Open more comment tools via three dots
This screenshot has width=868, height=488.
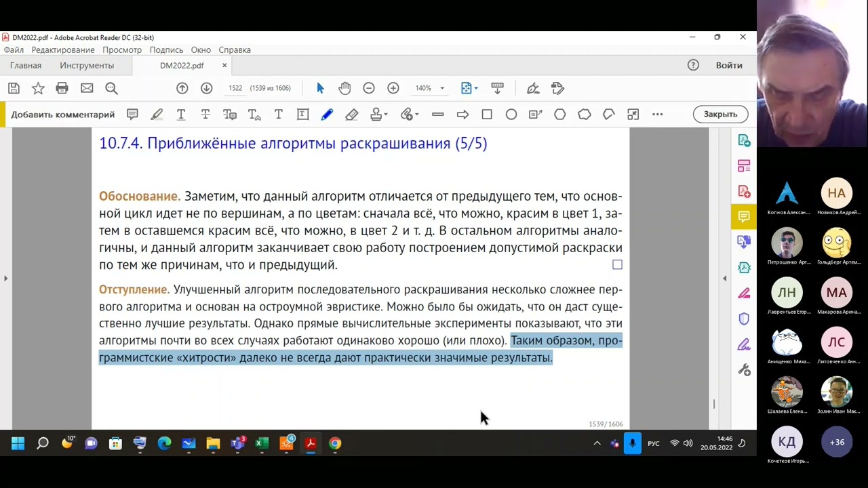coord(658,115)
